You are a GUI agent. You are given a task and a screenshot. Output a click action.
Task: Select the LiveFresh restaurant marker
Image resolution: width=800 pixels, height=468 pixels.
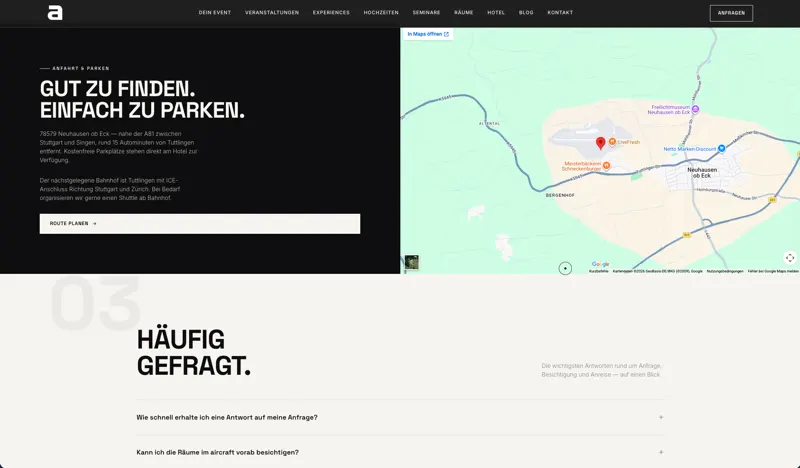tap(612, 142)
